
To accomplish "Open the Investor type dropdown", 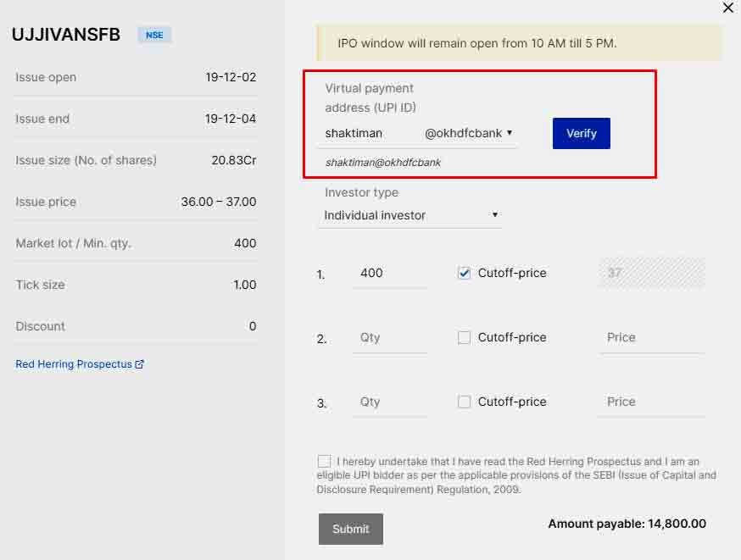I will click(410, 215).
